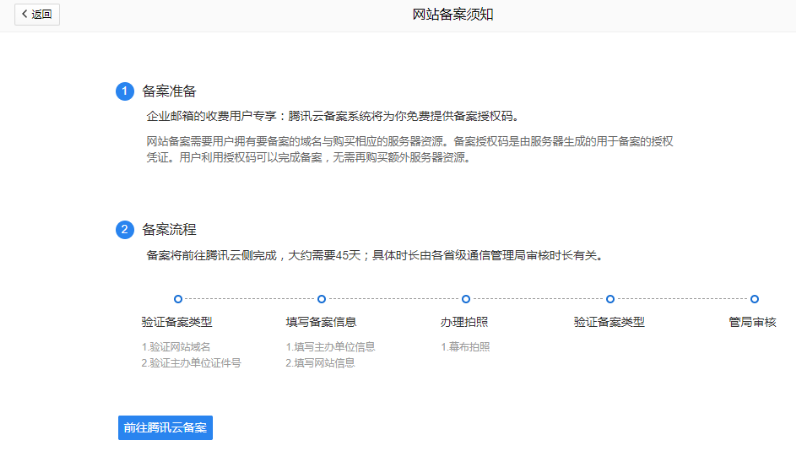Click the 前往腾讯云备案 button

tap(165, 427)
